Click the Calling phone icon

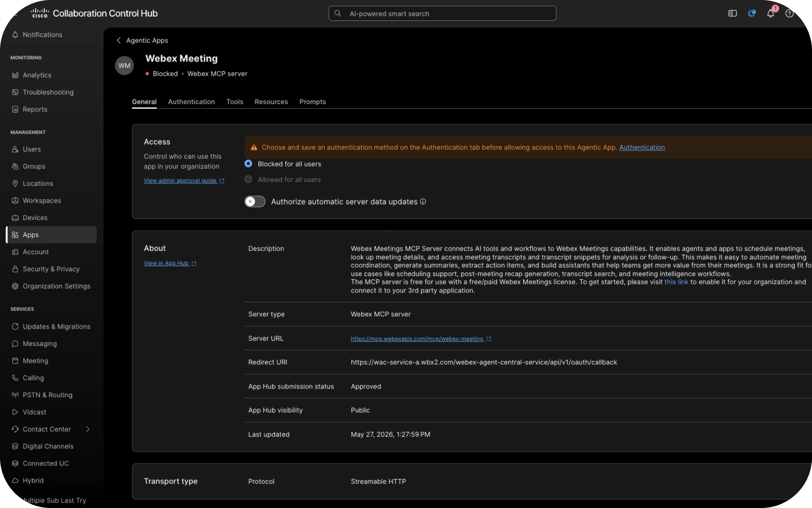tap(15, 378)
